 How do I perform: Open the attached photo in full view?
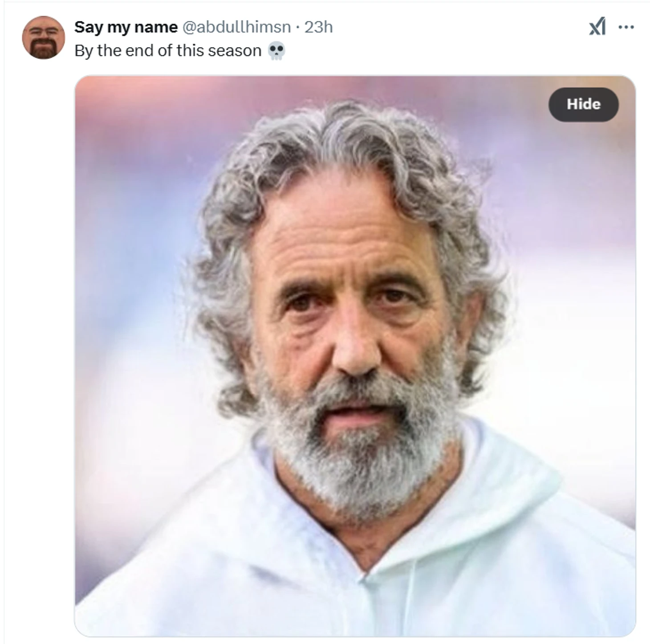pyautogui.click(x=355, y=356)
